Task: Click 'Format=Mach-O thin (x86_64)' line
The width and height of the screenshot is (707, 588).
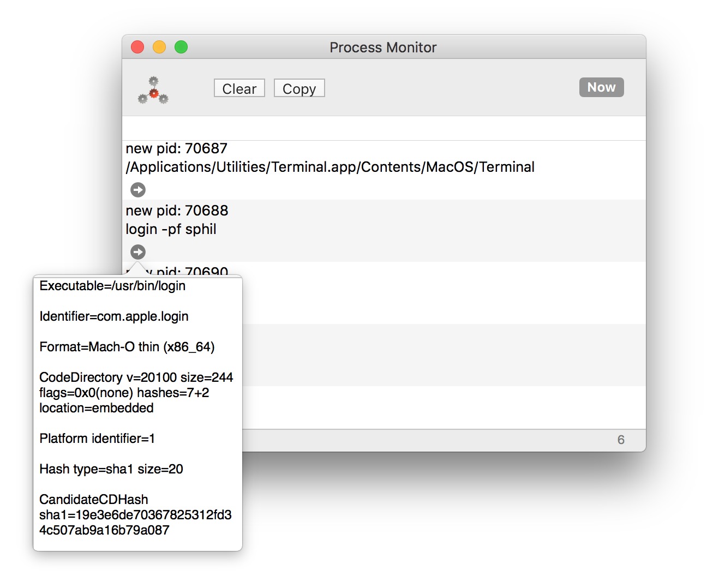Action: coord(127,347)
